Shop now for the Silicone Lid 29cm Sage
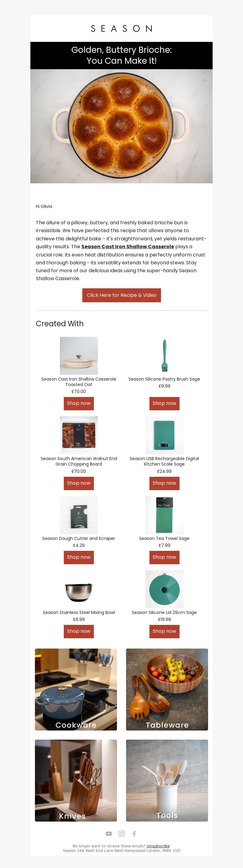The height and width of the screenshot is (868, 243). coord(164,632)
